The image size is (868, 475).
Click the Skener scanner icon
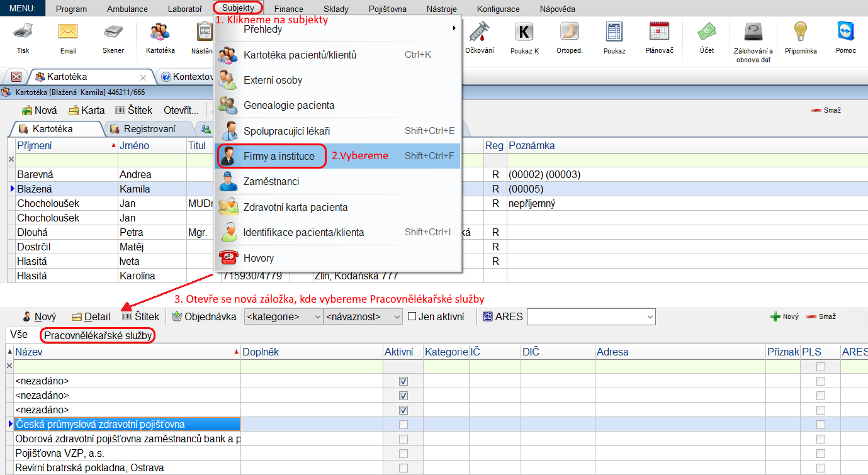coord(113,32)
